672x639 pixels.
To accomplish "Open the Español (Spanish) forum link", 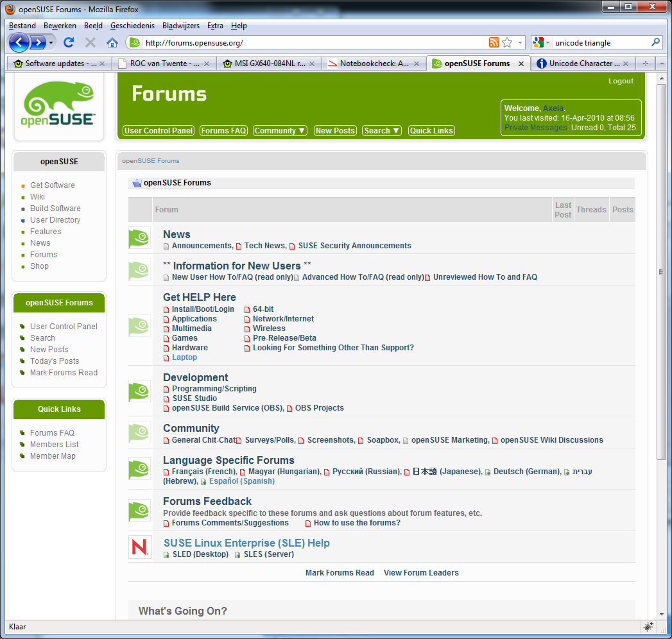I will 242,481.
